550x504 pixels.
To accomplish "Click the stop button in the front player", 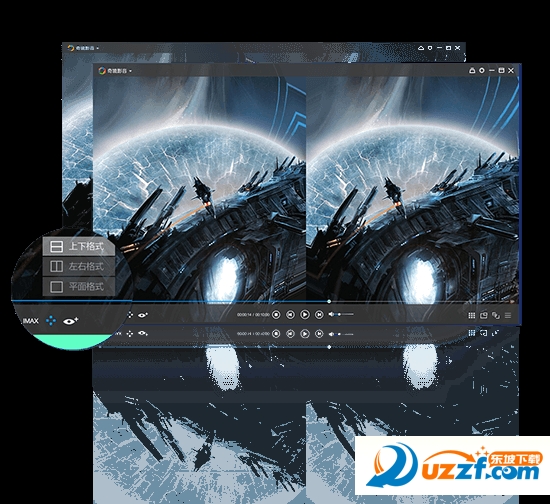I will (x=276, y=315).
